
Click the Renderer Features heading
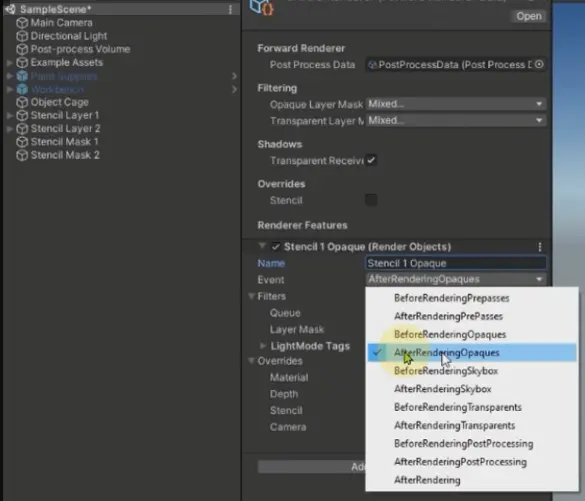click(x=303, y=225)
